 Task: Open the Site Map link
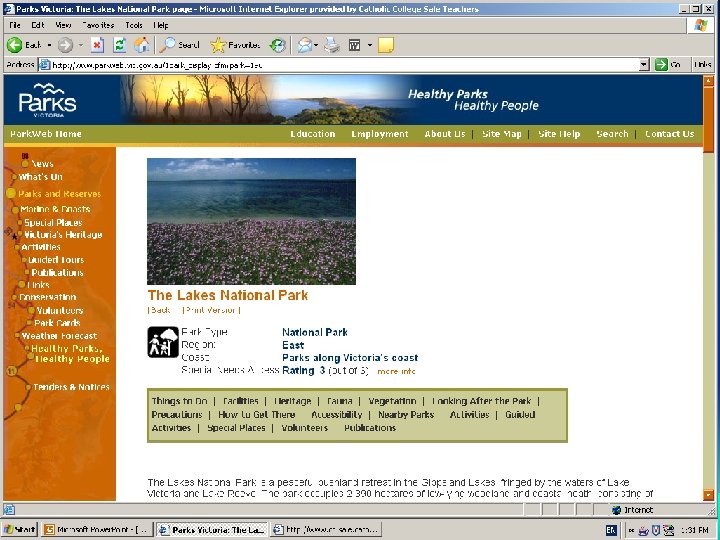click(502, 134)
